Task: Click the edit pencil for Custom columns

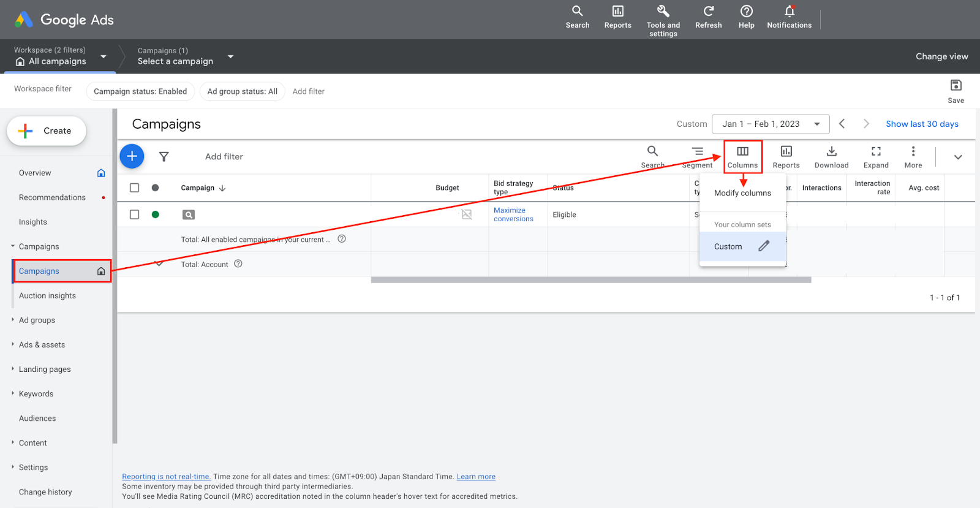Action: (763, 246)
